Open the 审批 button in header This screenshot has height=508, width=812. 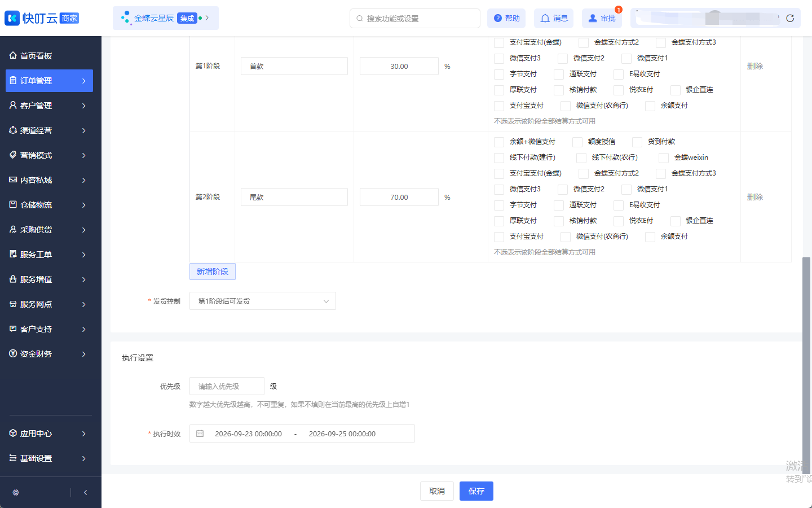(602, 18)
